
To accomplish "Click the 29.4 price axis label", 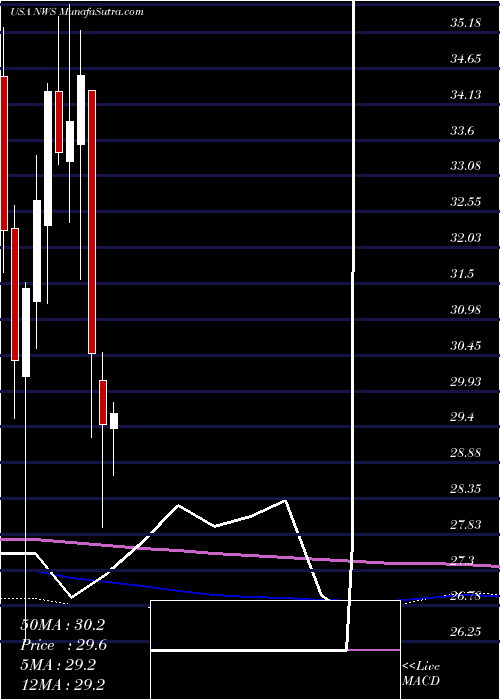I will tap(462, 417).
